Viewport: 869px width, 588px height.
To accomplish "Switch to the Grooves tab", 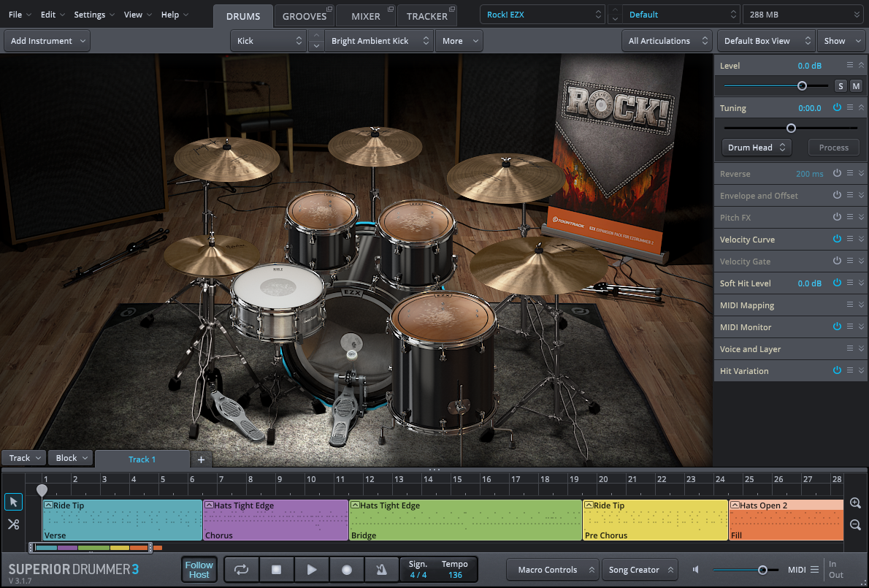I will point(305,16).
